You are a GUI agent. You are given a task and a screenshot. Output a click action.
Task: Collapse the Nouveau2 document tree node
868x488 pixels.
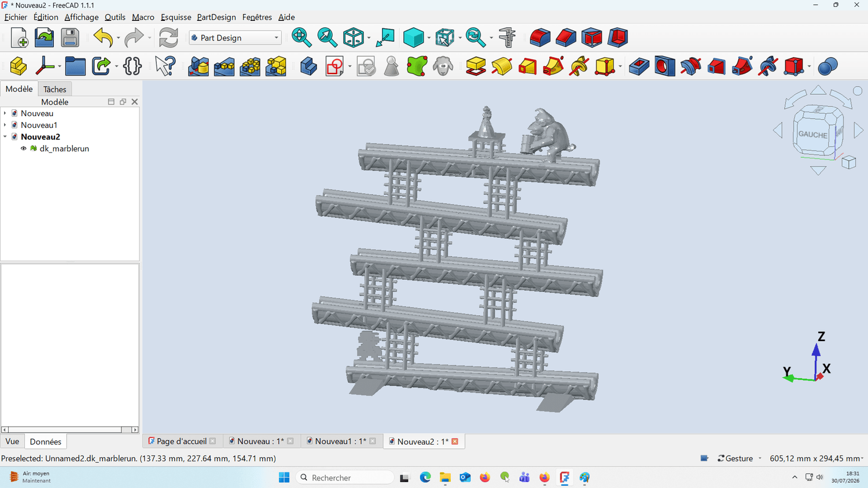click(5, 137)
